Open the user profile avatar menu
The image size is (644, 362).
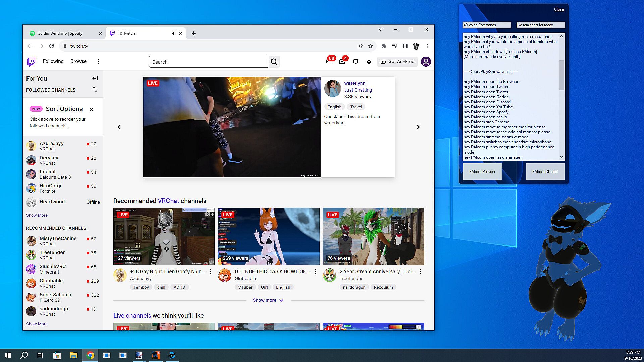(x=426, y=62)
